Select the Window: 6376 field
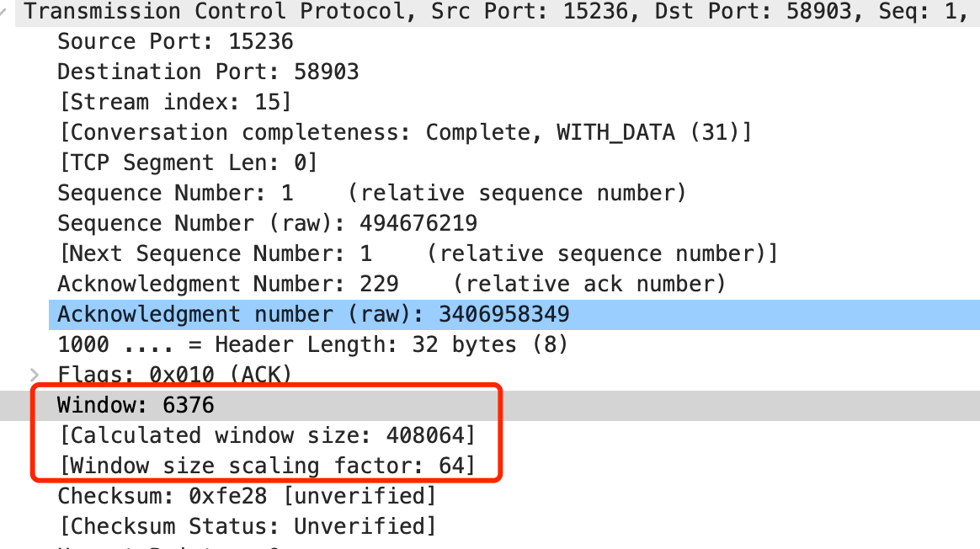 coord(136,405)
